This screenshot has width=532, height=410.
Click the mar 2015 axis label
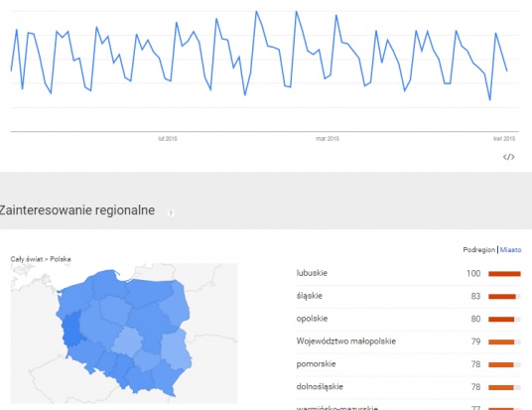(x=328, y=138)
